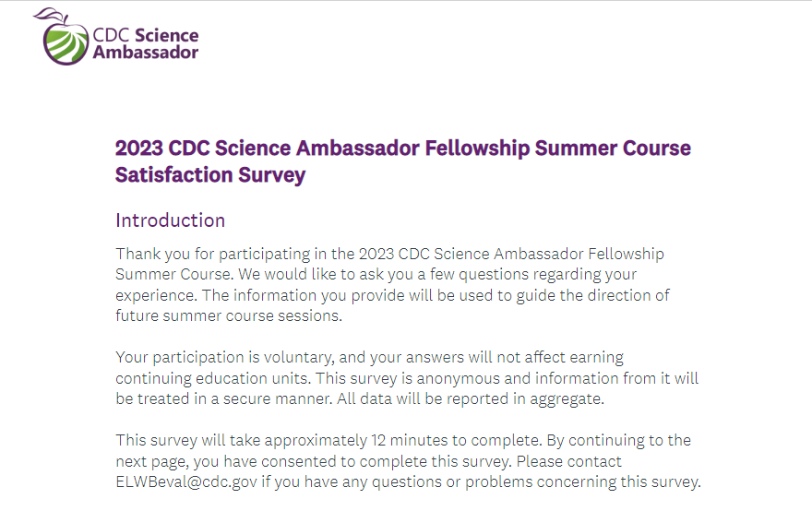Click the "CDC" text in the logo

click(x=111, y=35)
